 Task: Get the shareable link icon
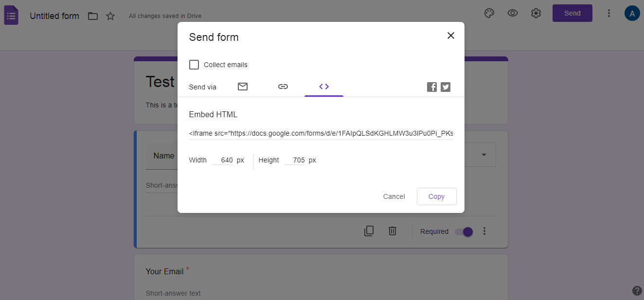click(283, 86)
